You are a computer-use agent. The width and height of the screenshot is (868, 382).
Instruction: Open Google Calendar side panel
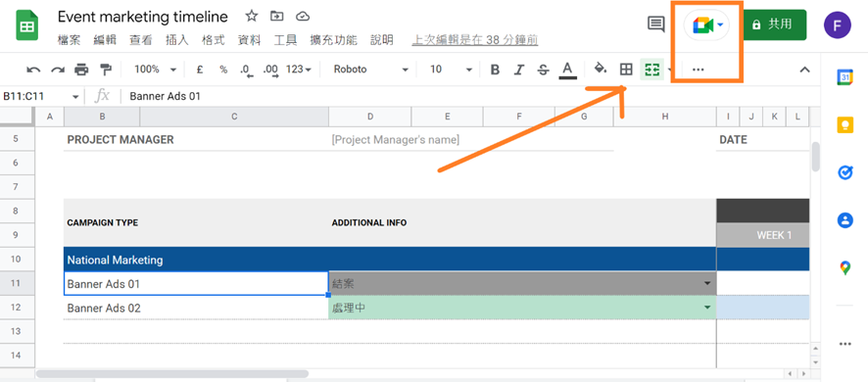(x=844, y=78)
